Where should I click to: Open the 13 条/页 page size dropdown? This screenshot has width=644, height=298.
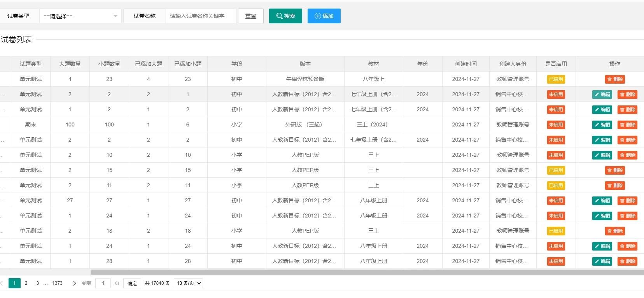click(189, 283)
